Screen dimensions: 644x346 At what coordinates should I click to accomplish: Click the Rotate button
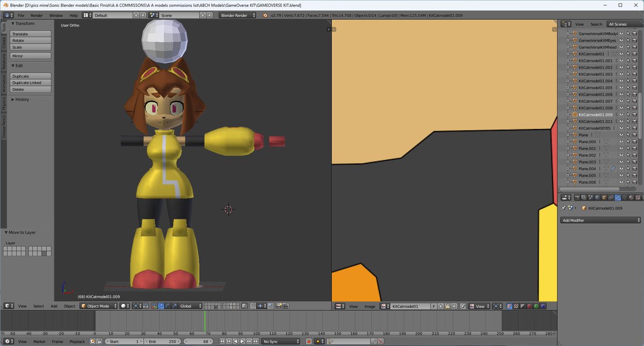(31, 40)
